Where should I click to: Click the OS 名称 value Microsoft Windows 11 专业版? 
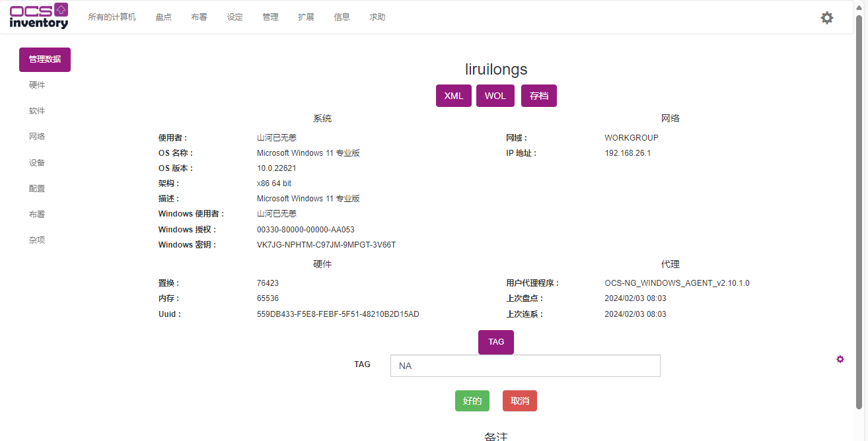click(x=308, y=153)
